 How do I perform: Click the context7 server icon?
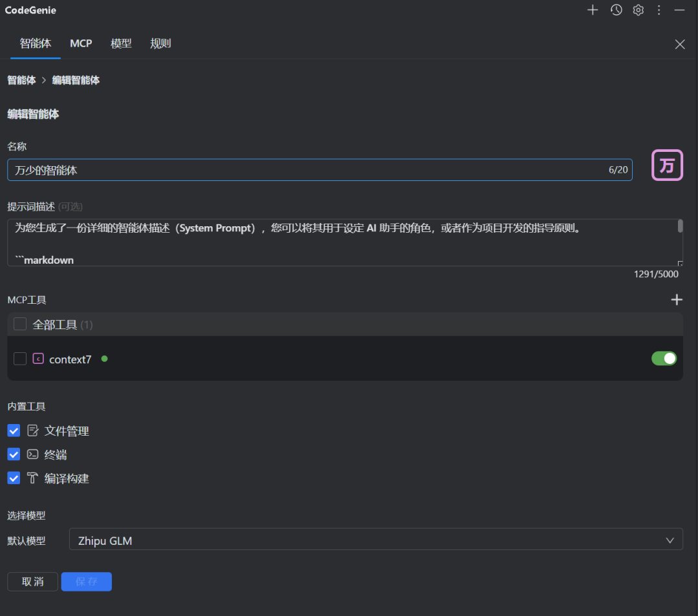click(38, 359)
